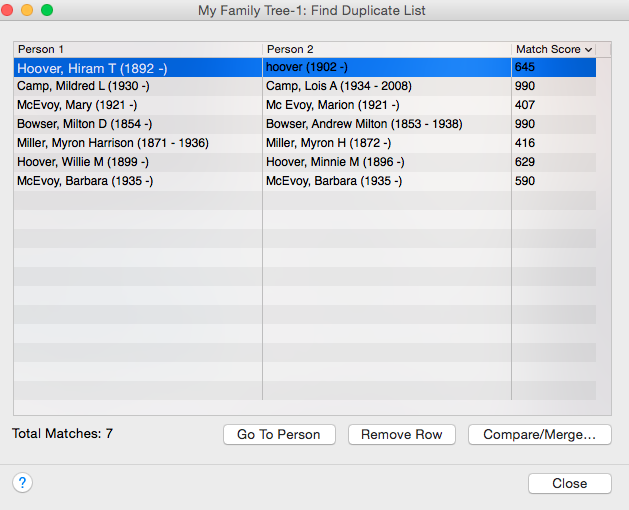Viewport: 629px width, 510px height.
Task: Click the Go To Person button
Action: point(278,434)
